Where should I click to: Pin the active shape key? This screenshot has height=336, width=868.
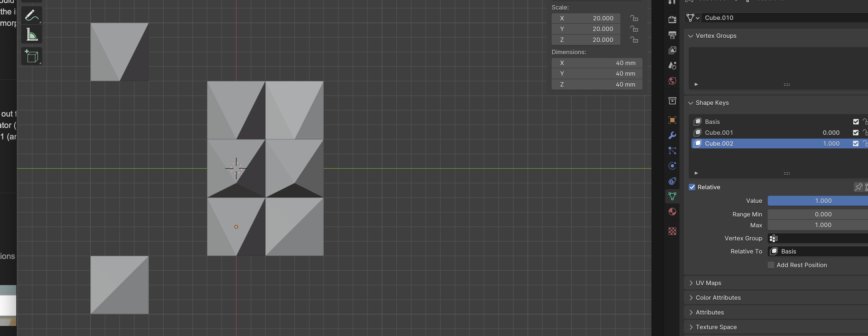(858, 187)
